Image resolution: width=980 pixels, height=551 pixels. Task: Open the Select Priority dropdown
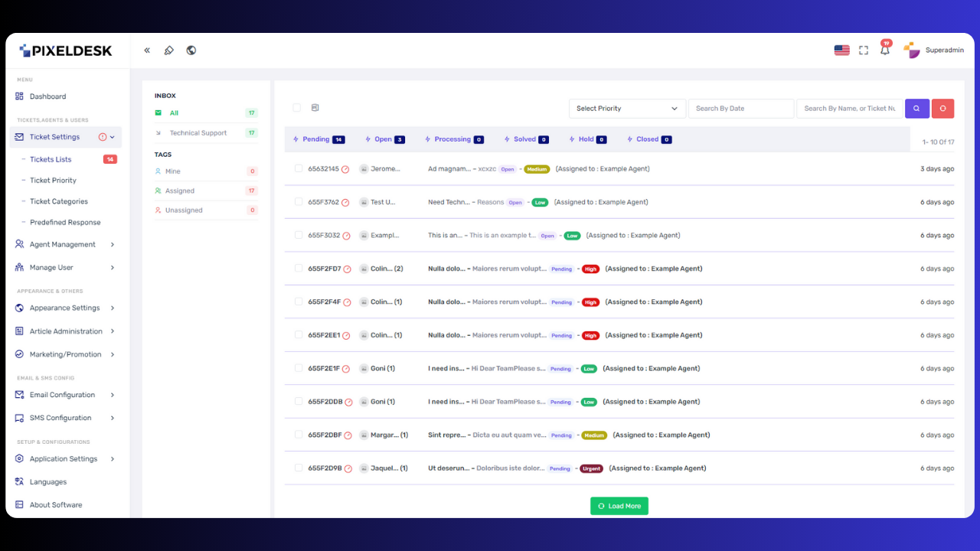pos(627,109)
